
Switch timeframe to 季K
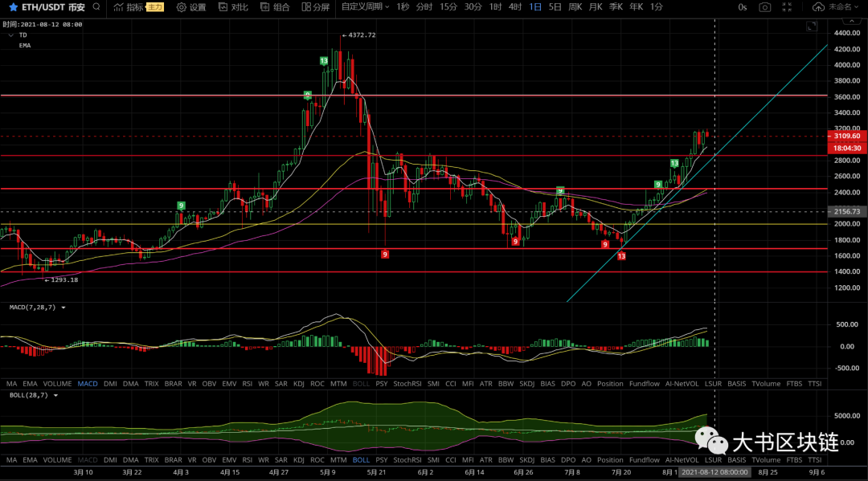tap(616, 7)
